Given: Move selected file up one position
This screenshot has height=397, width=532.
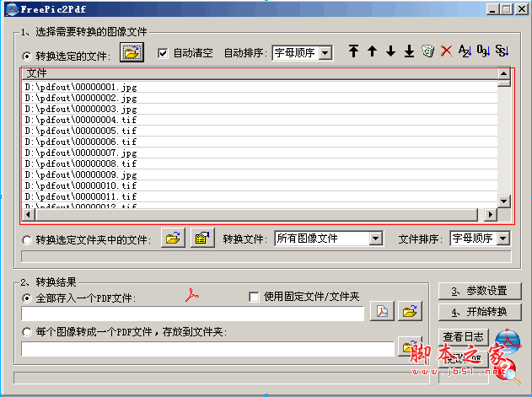Looking at the screenshot, I should [372, 52].
